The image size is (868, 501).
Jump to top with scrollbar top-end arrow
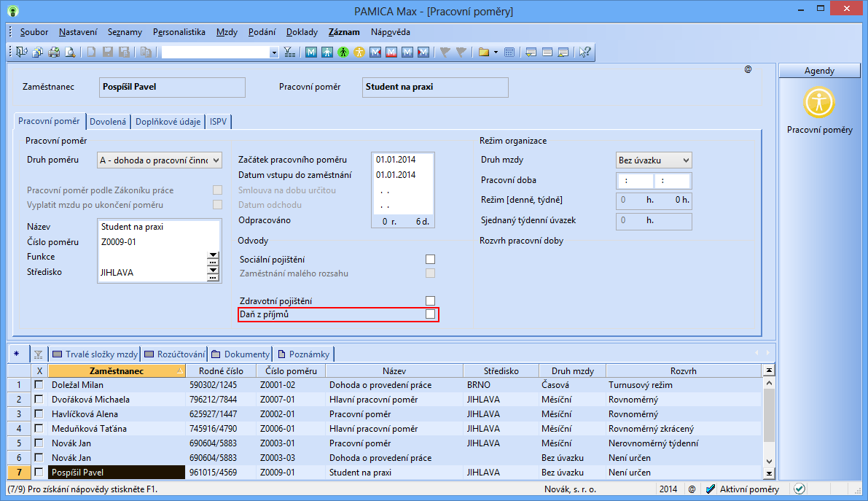pyautogui.click(x=769, y=370)
